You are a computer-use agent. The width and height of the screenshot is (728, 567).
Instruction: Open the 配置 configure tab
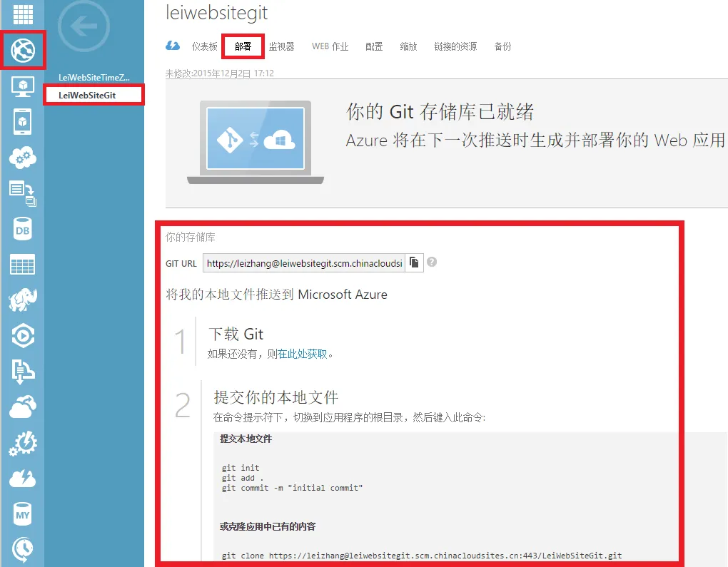[x=374, y=46]
